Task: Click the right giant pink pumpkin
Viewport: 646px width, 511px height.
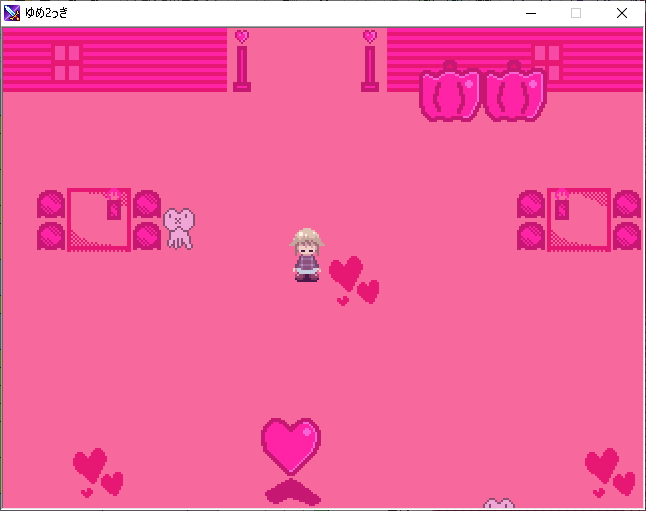Action: [514, 91]
